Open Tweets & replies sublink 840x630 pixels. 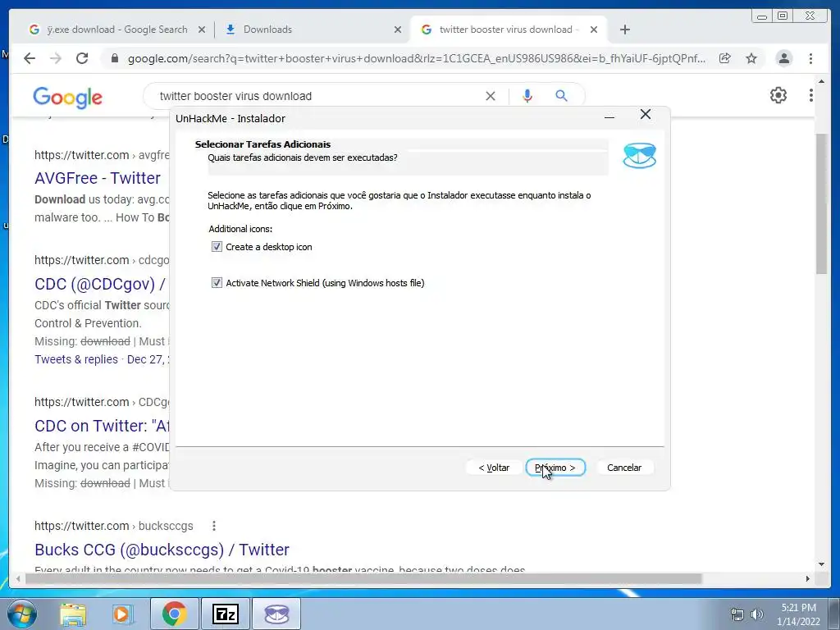pos(76,359)
